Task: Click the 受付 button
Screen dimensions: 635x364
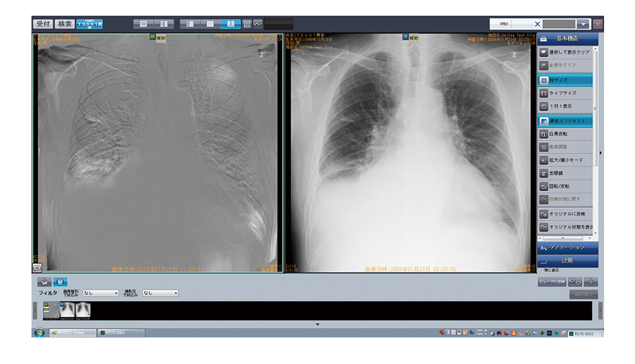Action: pyautogui.click(x=43, y=24)
